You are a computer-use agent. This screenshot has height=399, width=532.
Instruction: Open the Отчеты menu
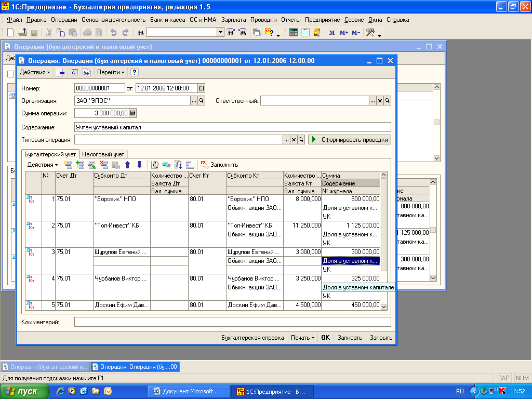291,20
